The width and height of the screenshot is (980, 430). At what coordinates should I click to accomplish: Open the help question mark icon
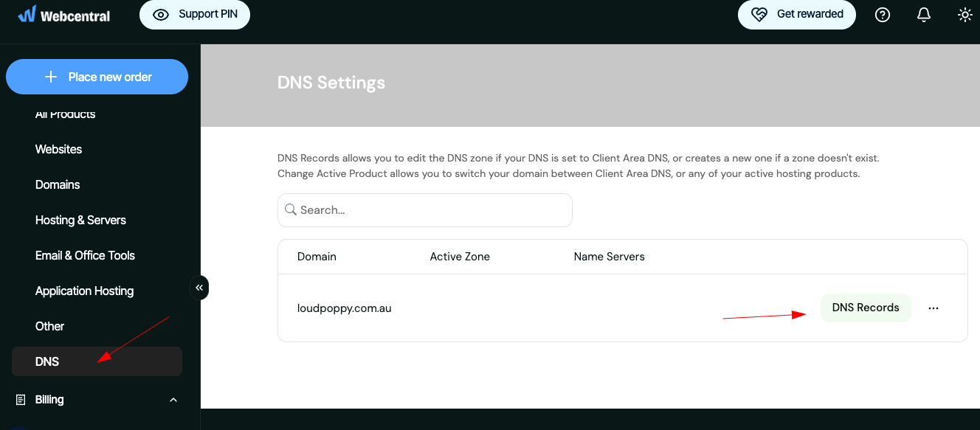(x=883, y=15)
